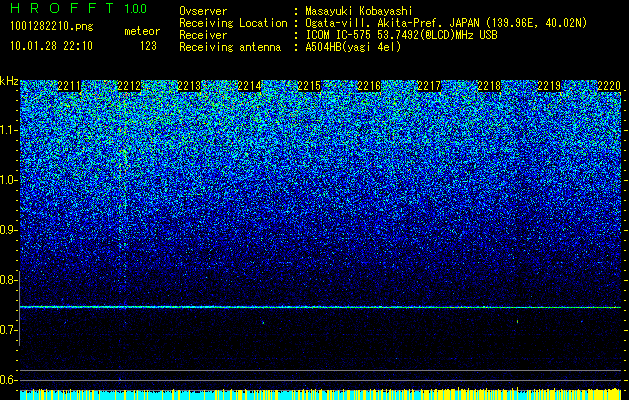Image resolution: width=629 pixels, height=400 pixels.
Task: Click the A504HB(yagi 4el) antenna text
Action: (x=353, y=47)
